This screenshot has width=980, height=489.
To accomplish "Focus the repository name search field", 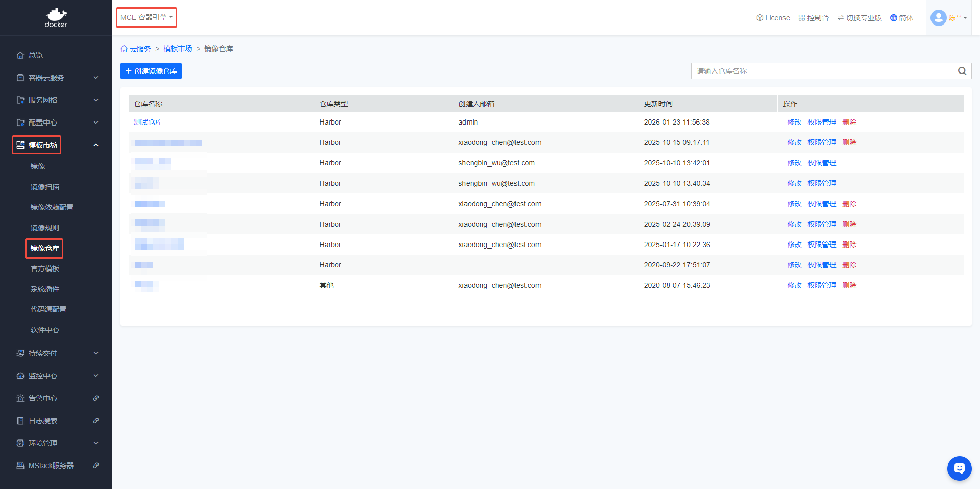I will point(822,71).
